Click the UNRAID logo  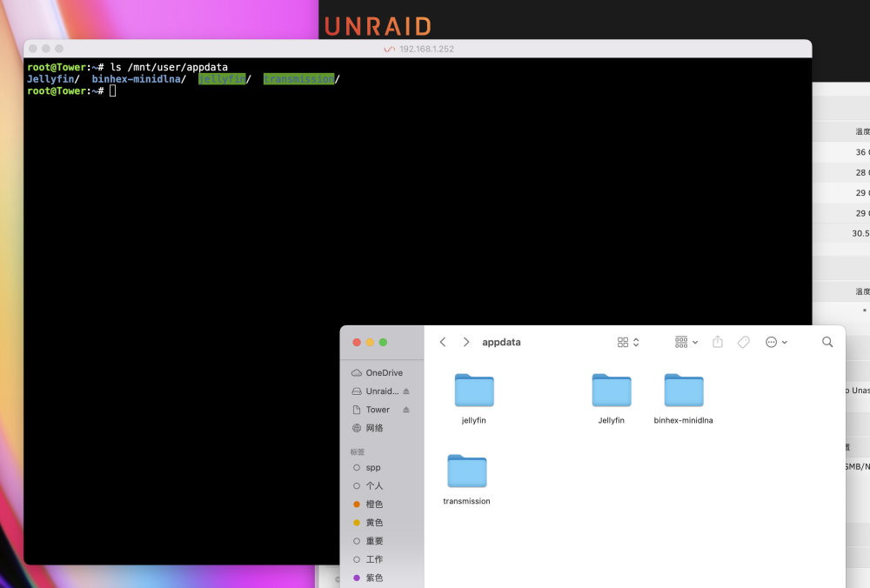(378, 26)
